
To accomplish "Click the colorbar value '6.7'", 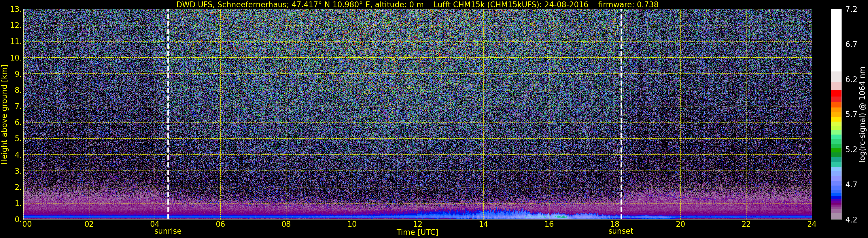I will click(851, 44).
